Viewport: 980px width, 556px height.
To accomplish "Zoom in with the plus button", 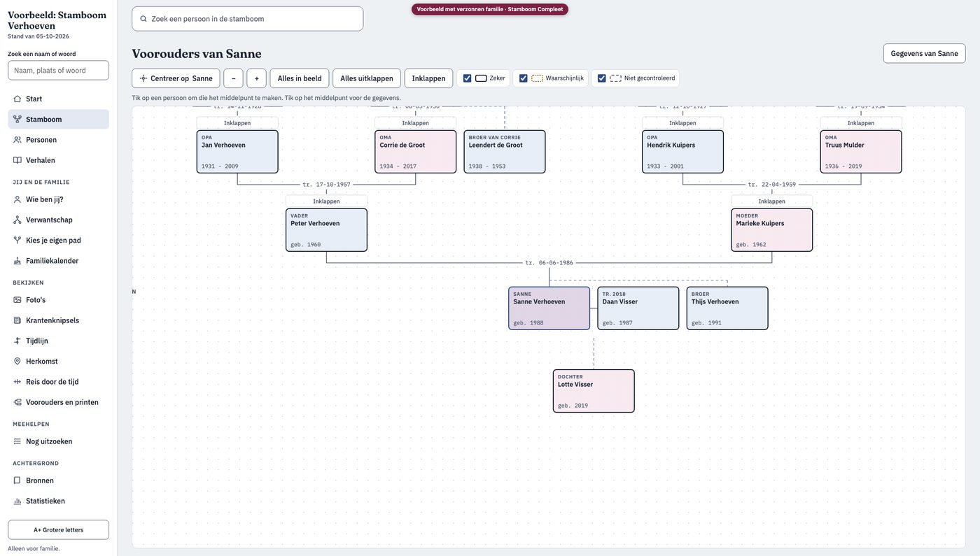I will pos(257,78).
